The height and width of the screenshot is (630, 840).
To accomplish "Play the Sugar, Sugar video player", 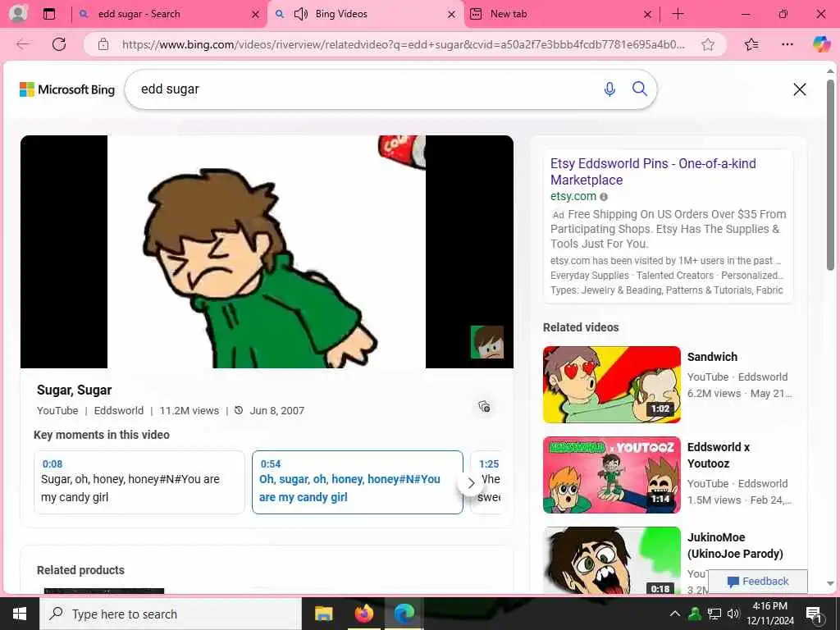I will (x=267, y=252).
